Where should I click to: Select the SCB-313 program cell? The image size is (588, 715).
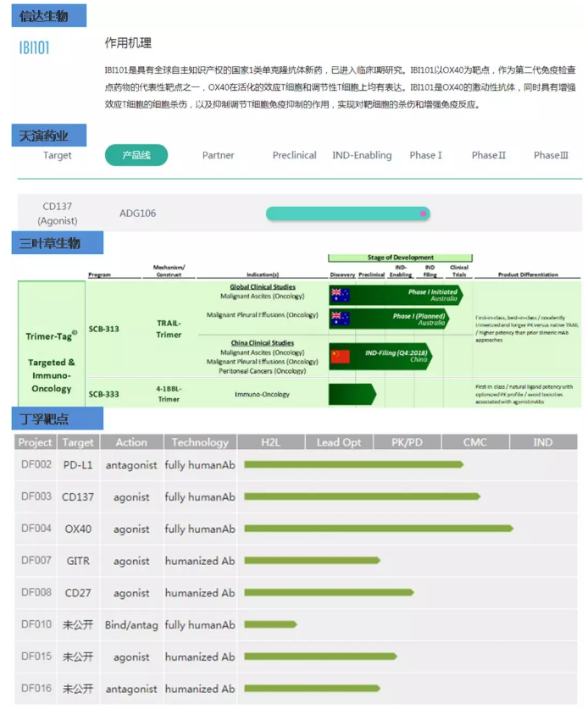click(x=103, y=329)
